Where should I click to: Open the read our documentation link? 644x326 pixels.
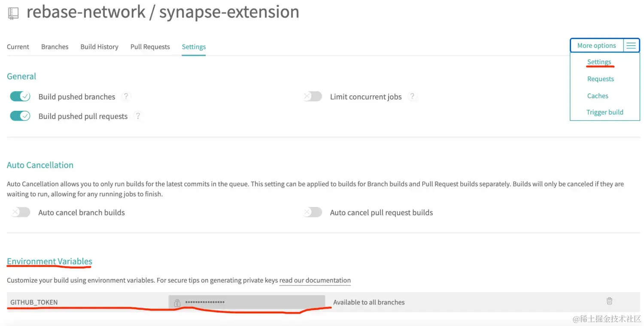315,280
